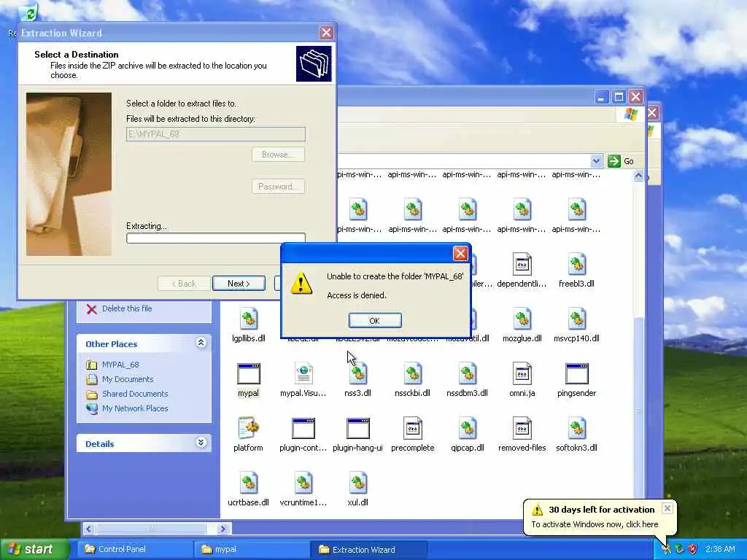Select plugin-container application icon

coord(303,429)
